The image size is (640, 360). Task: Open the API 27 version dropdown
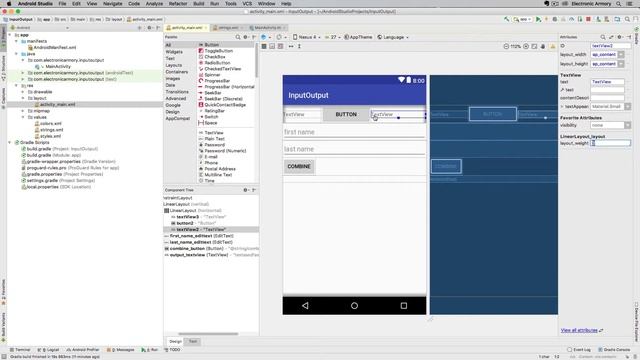333,37
